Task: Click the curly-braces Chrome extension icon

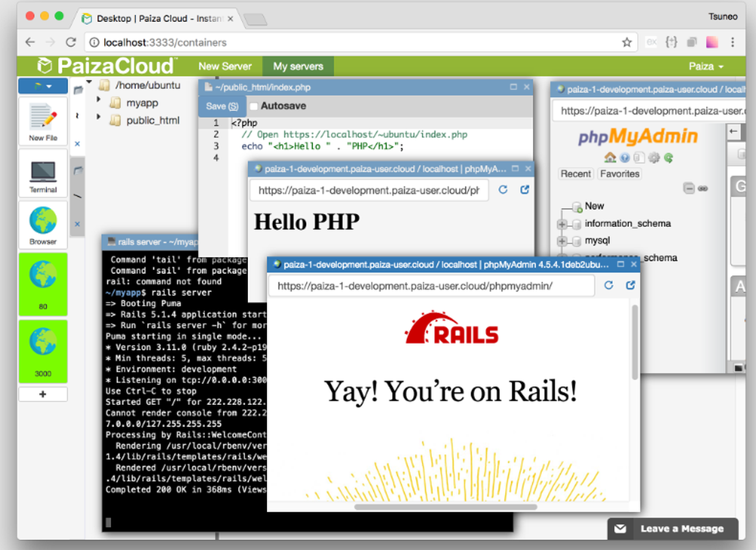Action: [671, 42]
